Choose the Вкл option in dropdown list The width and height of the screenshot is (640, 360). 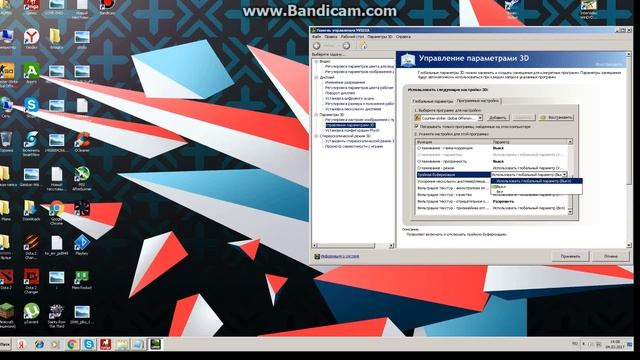coord(536,191)
